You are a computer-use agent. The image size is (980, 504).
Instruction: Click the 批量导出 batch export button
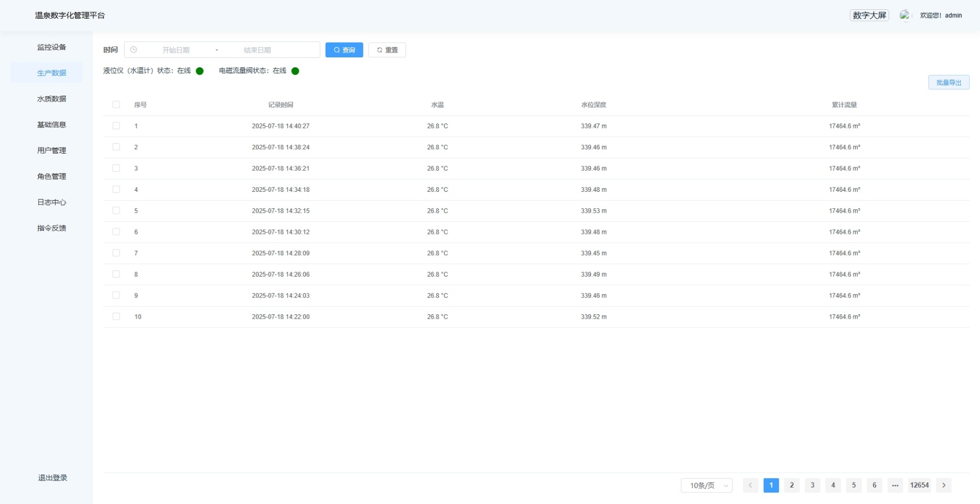click(x=948, y=83)
